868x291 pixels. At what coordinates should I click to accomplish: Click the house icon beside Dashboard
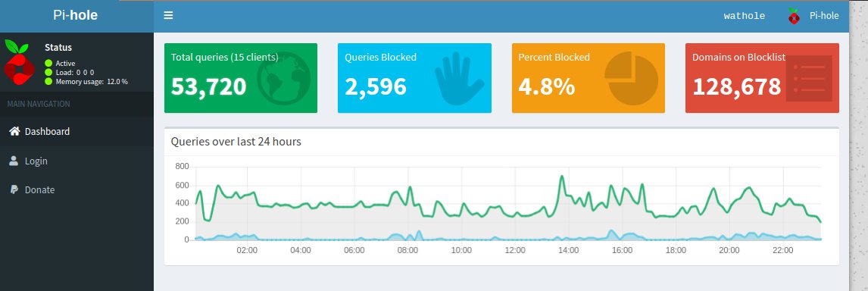pos(14,131)
